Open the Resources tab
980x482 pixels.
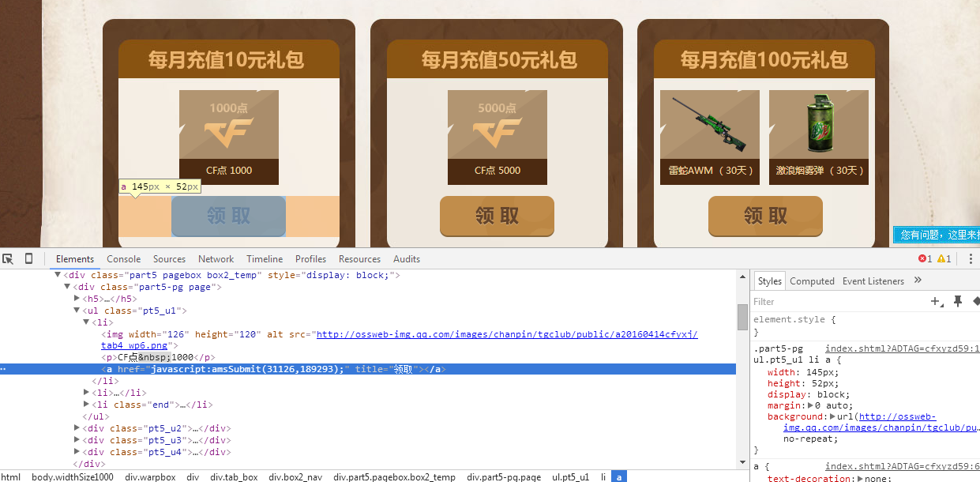[359, 259]
